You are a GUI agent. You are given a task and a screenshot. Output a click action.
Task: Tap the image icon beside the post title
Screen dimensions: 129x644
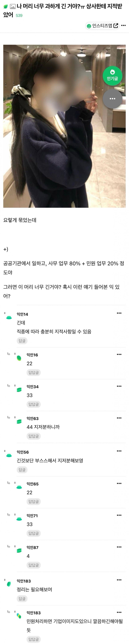(x=13, y=7)
